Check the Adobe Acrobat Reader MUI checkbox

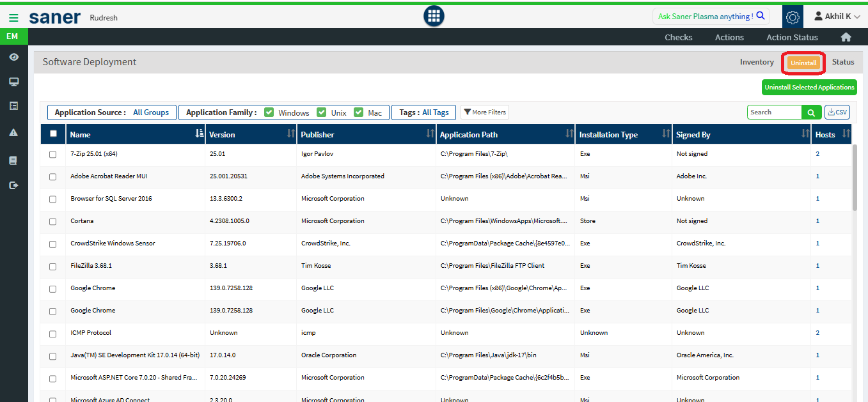click(x=53, y=176)
